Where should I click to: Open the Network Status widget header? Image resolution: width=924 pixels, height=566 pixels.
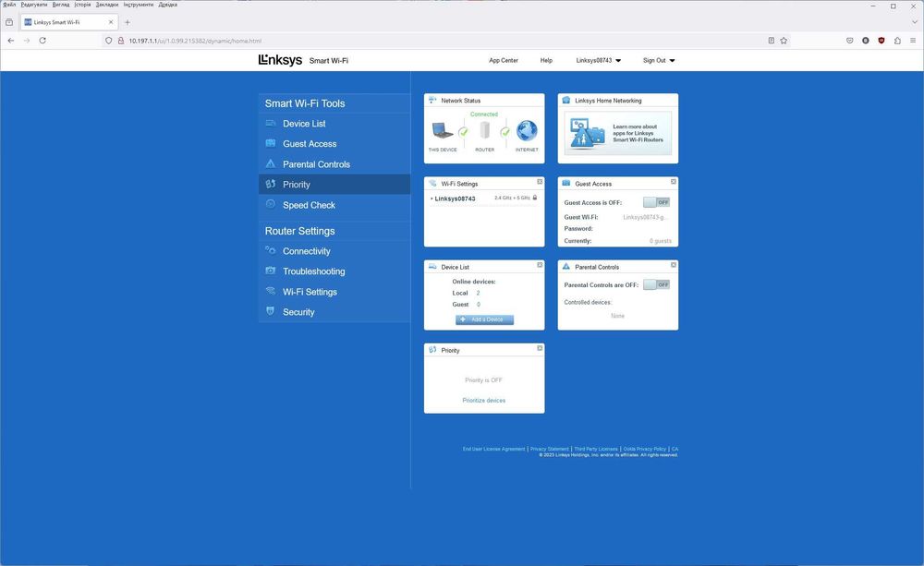pos(484,101)
